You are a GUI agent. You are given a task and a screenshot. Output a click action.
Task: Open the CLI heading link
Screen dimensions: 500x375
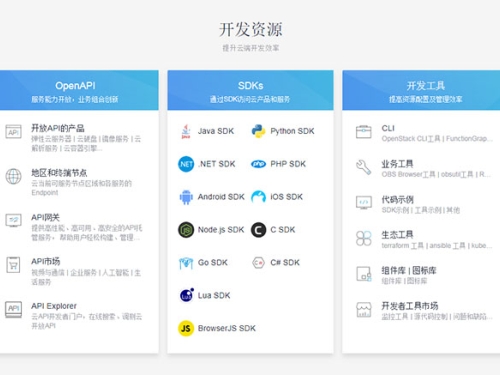coord(388,128)
